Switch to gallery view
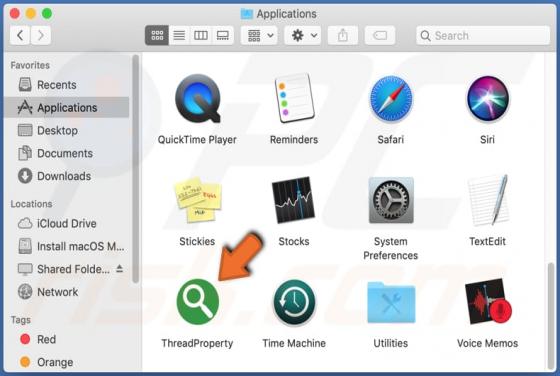The height and width of the screenshot is (376, 560). coord(223,35)
